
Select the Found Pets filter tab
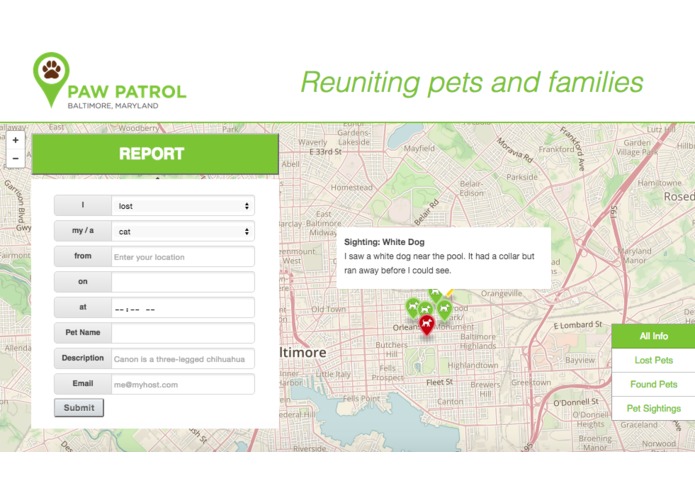coord(653,384)
